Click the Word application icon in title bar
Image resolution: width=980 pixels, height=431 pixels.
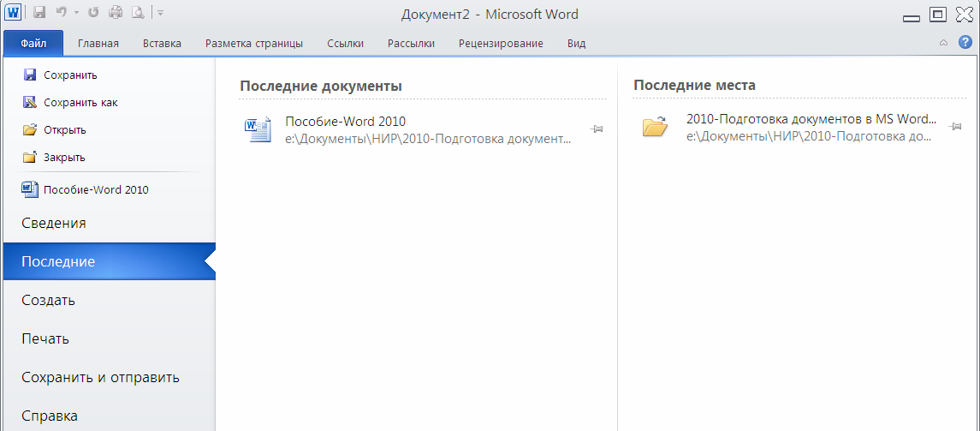(x=13, y=12)
